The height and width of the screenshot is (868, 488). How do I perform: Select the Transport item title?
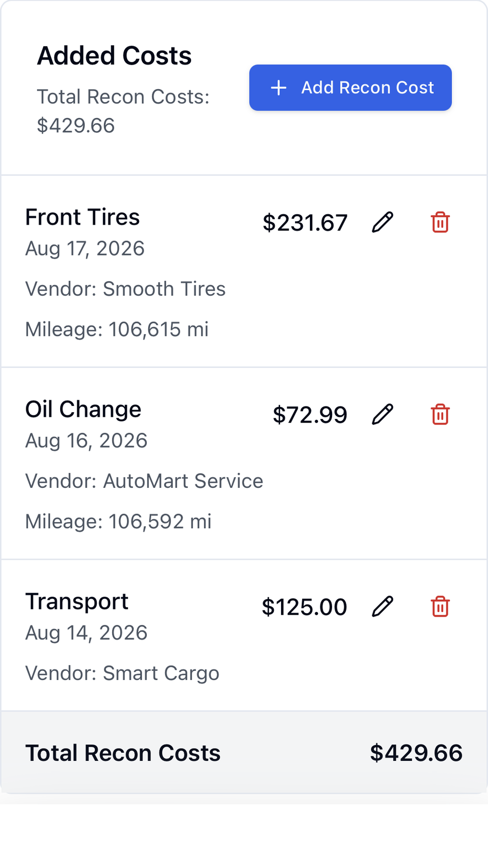(x=77, y=601)
